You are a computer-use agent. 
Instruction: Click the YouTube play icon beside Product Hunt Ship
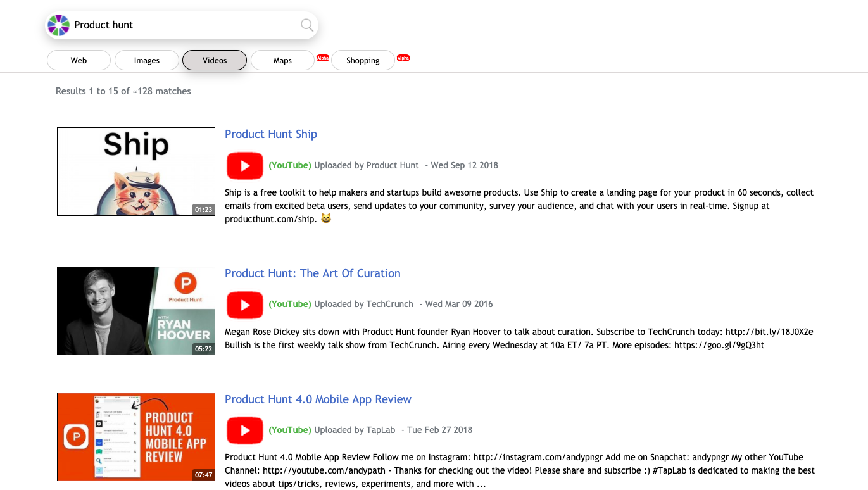point(244,165)
